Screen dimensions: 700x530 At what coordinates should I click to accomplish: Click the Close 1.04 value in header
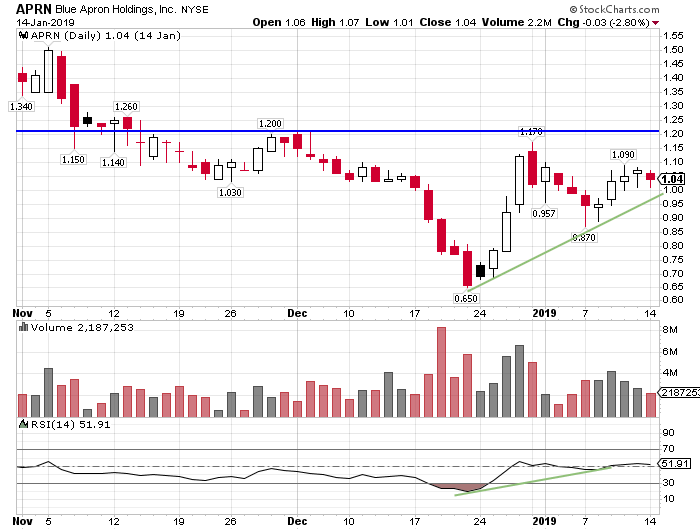pos(448,22)
